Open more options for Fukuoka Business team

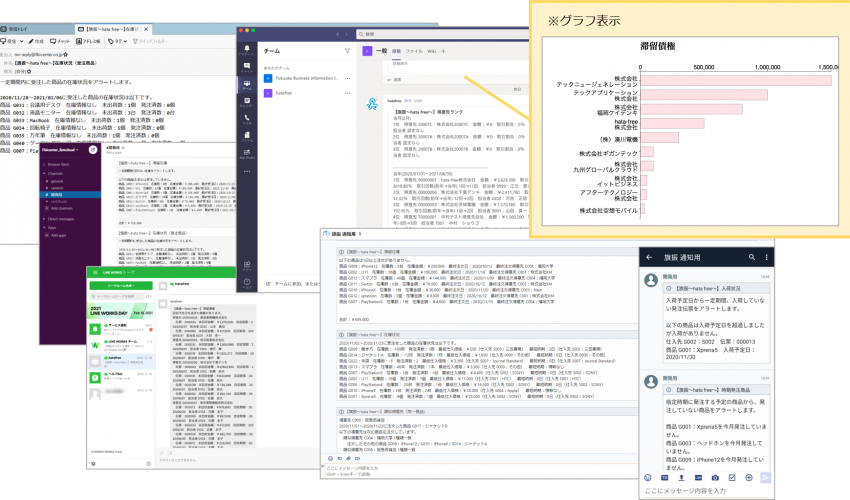point(347,78)
